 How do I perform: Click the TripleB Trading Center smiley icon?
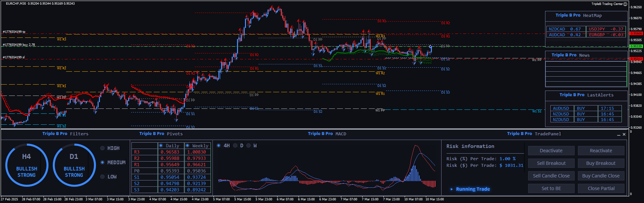[625, 4]
